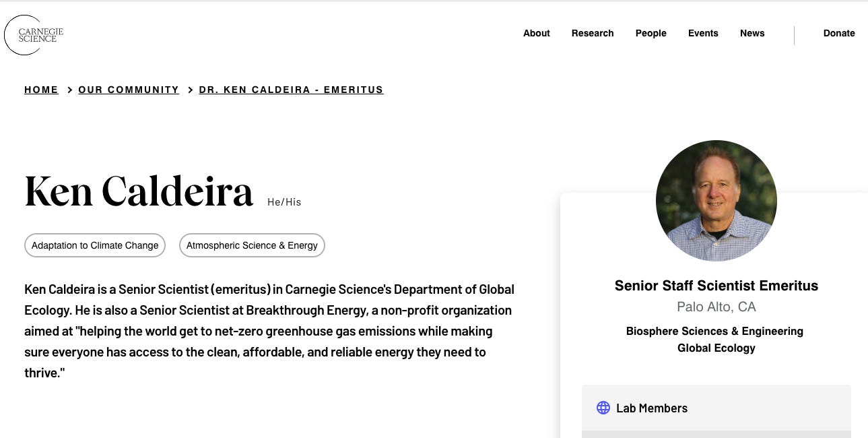Go to the People section
868x438 pixels.
651,33
